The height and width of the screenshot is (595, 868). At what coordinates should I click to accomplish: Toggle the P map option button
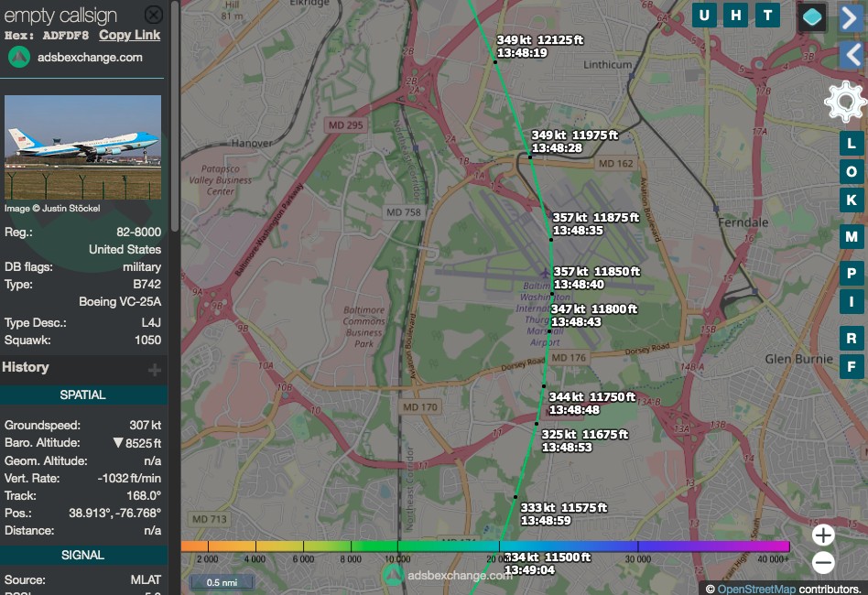852,273
